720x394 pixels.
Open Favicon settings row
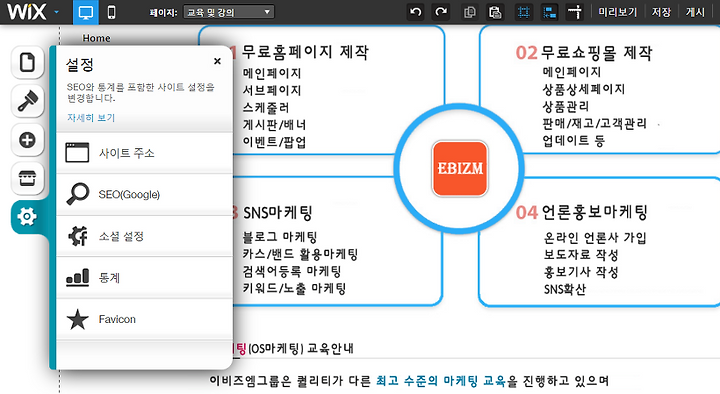tap(144, 319)
